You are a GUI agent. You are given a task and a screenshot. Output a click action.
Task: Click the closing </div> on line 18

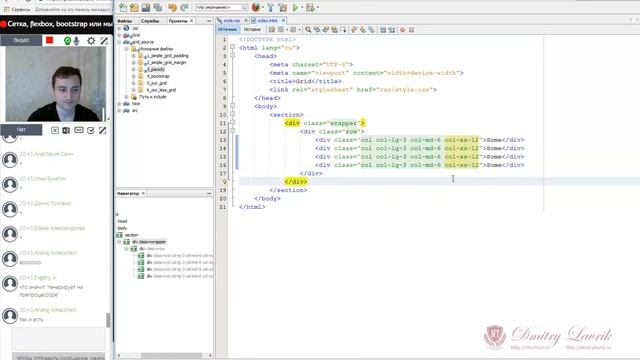[x=296, y=182]
